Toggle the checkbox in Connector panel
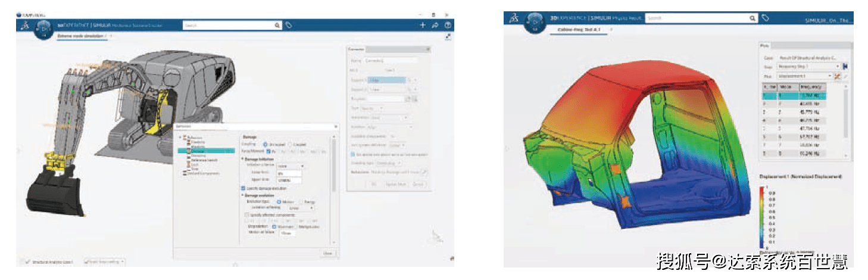This screenshot has width=868, height=280. 352,154
